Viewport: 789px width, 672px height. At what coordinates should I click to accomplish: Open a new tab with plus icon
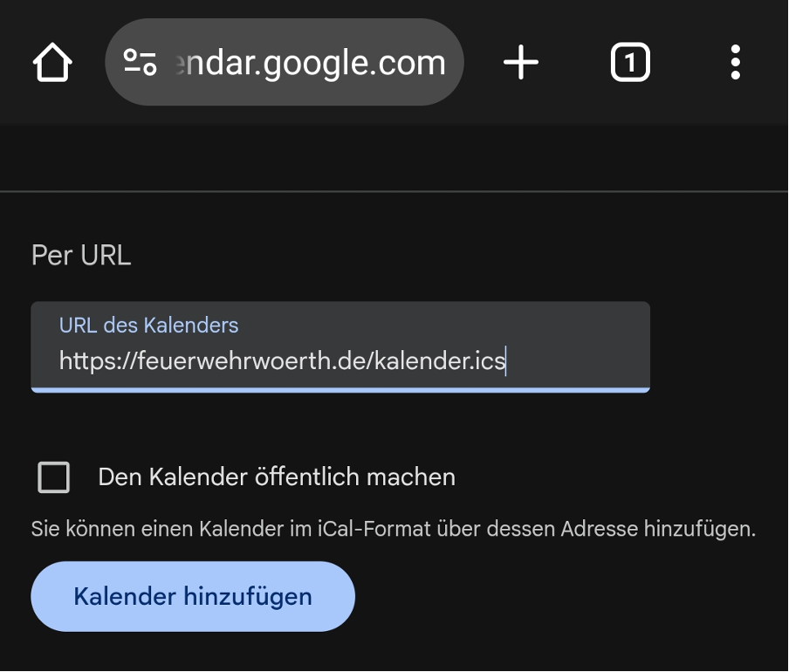(521, 62)
